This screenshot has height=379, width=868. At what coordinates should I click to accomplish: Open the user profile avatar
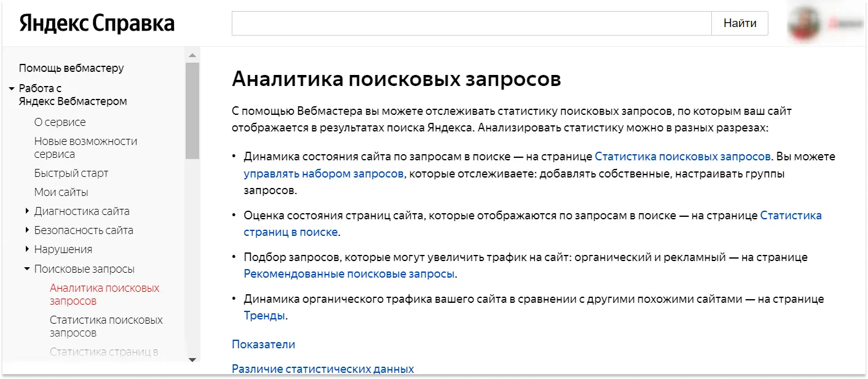point(805,23)
